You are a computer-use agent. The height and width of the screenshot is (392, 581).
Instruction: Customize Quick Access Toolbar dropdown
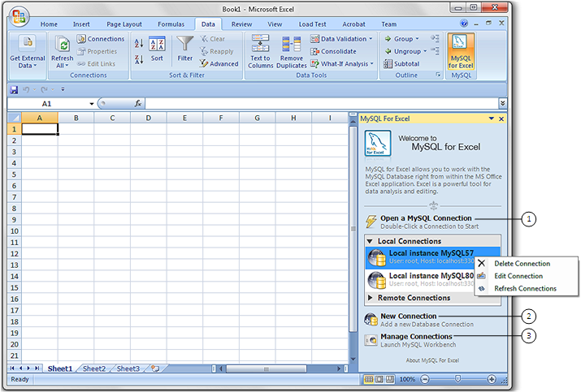tap(63, 89)
